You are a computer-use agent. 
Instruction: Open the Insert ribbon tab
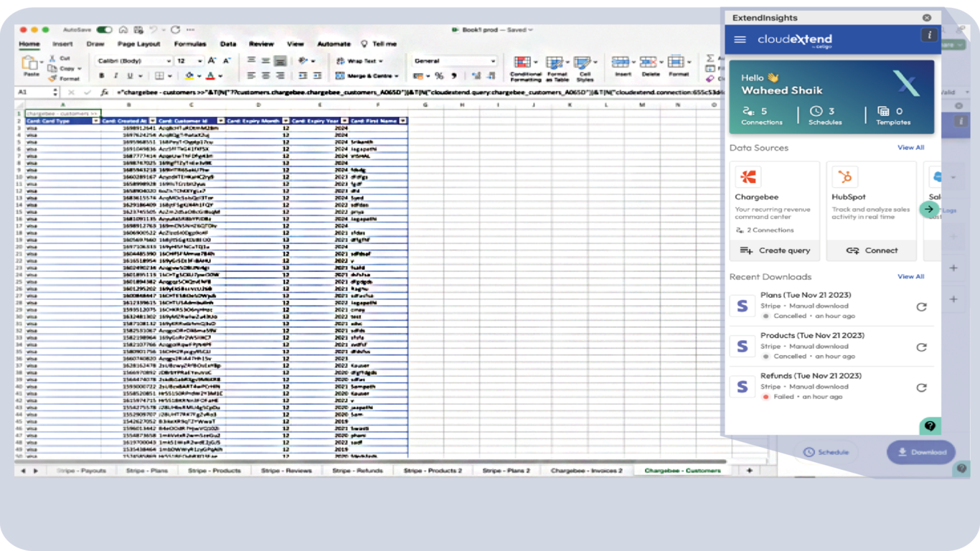[x=62, y=44]
